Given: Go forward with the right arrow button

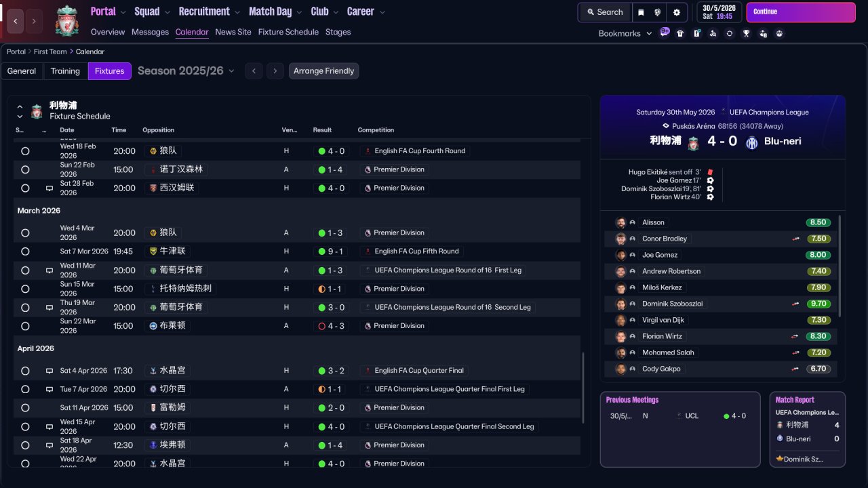Looking at the screenshot, I should (x=34, y=21).
